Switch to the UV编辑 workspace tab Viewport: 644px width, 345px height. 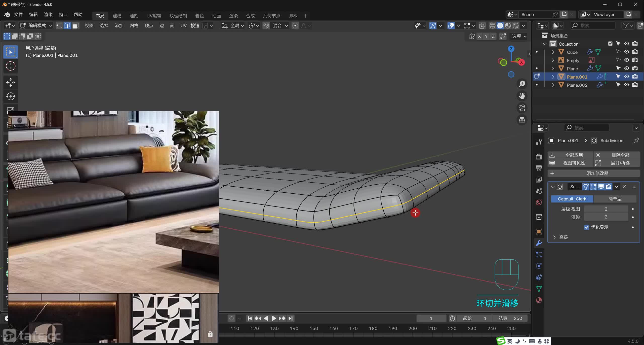point(154,16)
